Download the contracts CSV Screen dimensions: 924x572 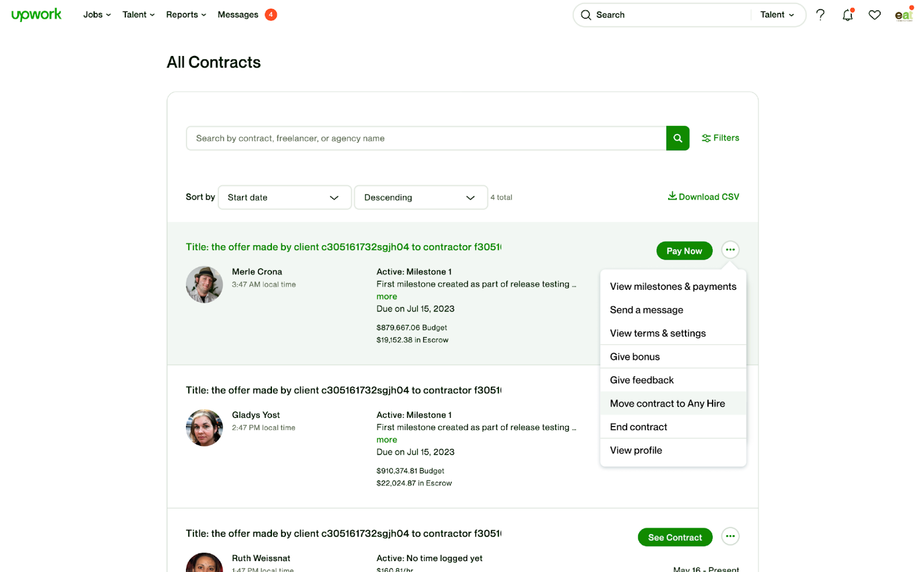coord(703,197)
